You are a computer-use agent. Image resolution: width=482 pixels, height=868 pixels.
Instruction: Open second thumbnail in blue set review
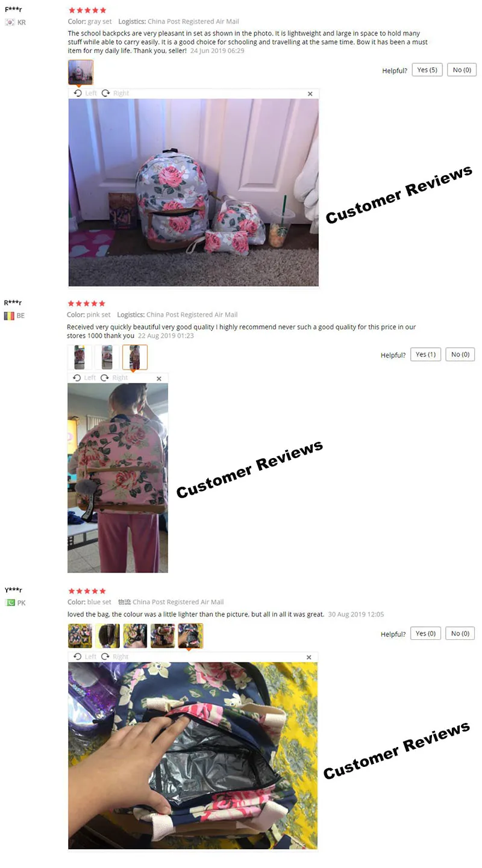pos(107,636)
